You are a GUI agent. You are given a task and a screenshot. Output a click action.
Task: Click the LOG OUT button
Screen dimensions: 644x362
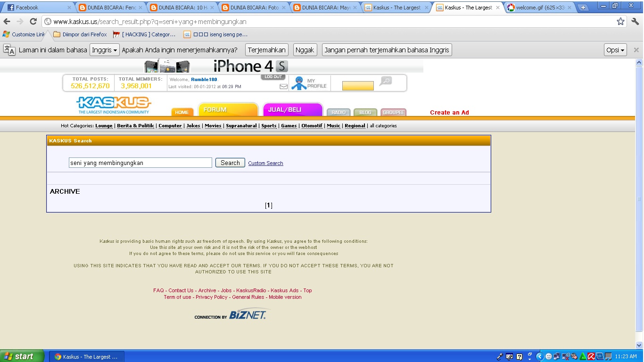point(273,77)
